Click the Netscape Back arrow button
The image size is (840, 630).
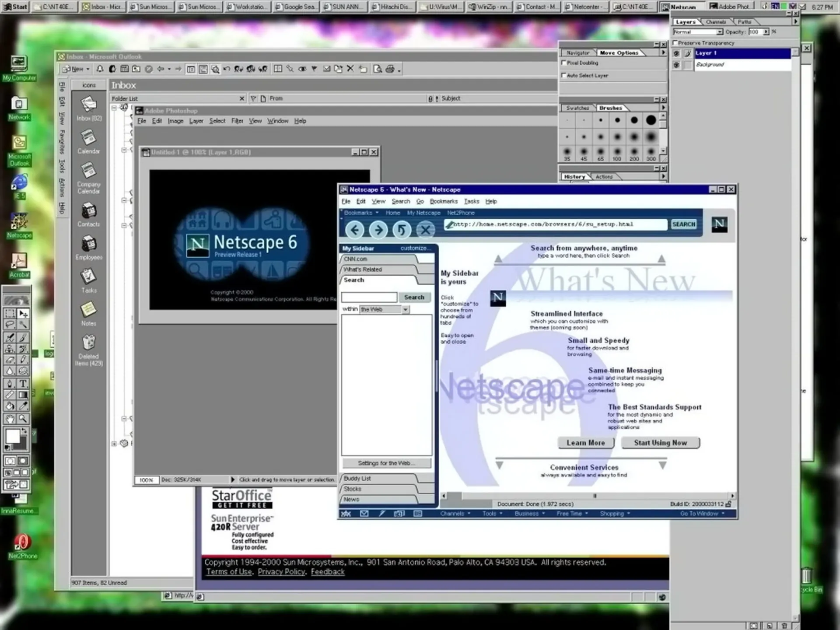[x=355, y=229]
